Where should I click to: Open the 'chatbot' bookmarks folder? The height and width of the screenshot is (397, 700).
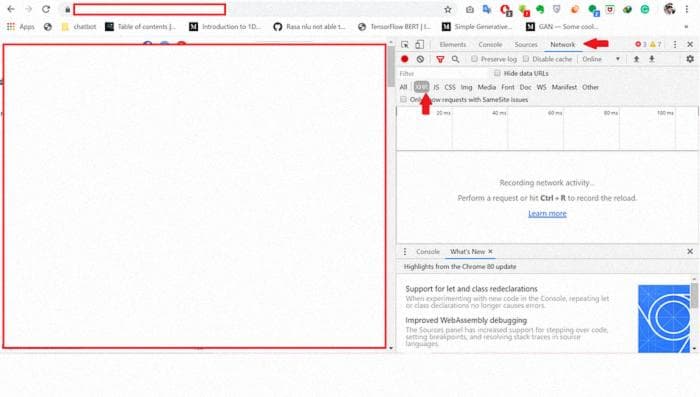pos(79,27)
